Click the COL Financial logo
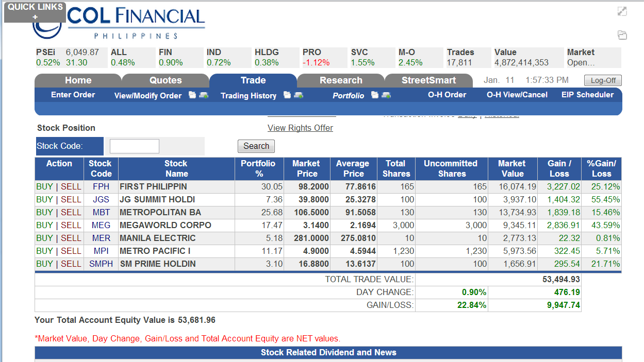644x362 pixels. (x=119, y=23)
